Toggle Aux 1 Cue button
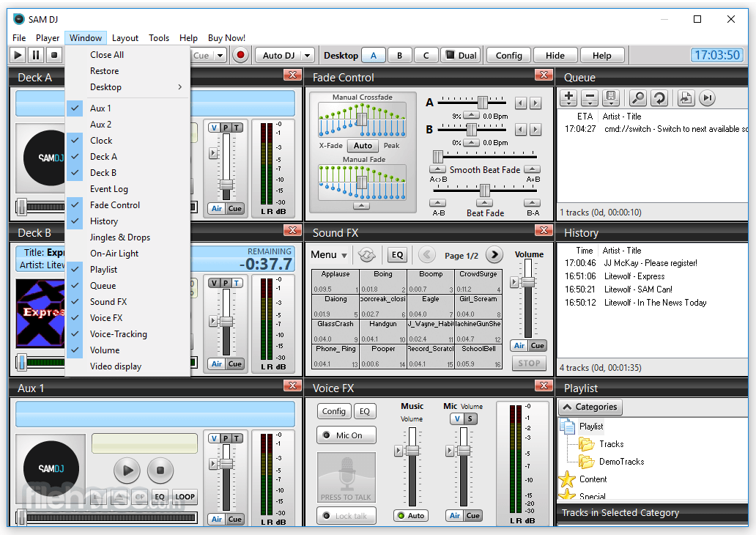Image resolution: width=756 pixels, height=535 pixels. (x=235, y=519)
